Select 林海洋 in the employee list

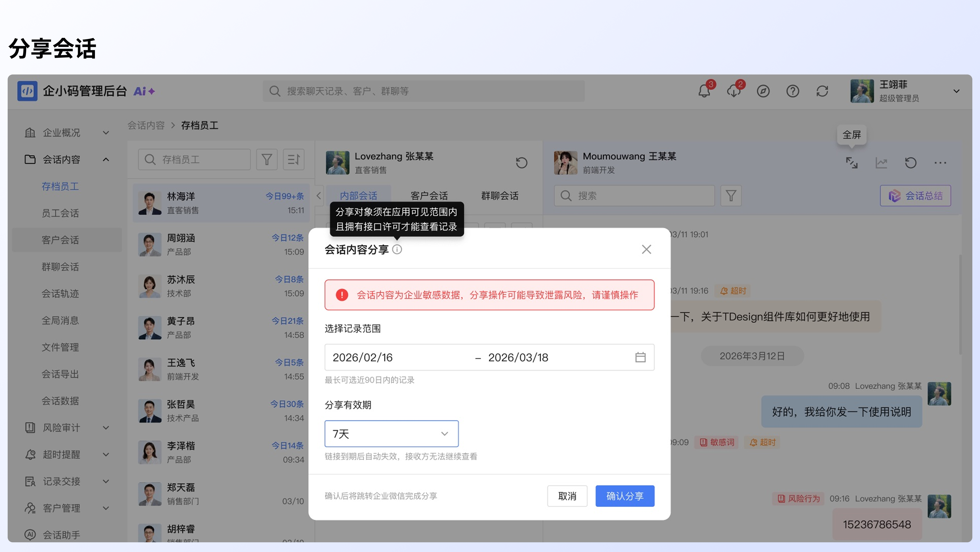[x=221, y=203]
